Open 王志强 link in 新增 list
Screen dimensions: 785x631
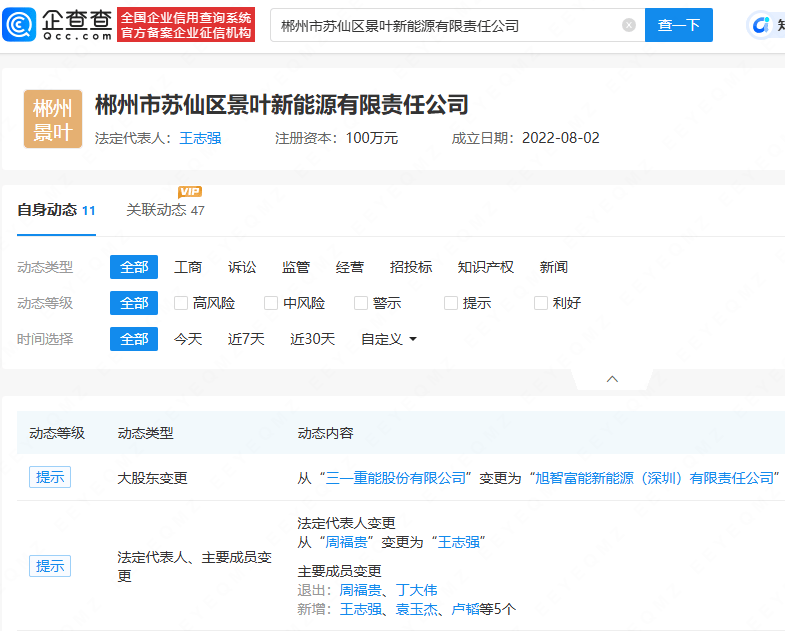pos(360,609)
